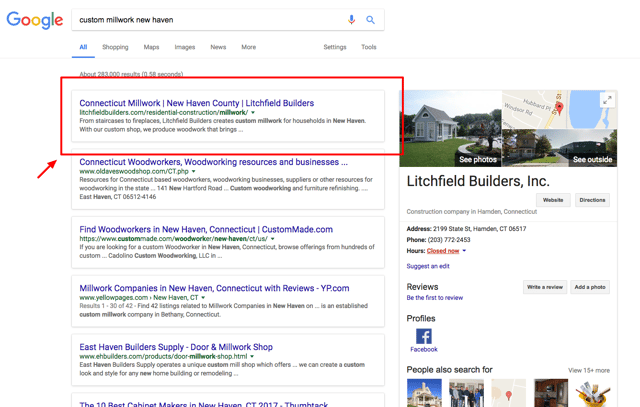Click the phone number (203) 772-2453
This screenshot has height=407, width=640.
449,240
